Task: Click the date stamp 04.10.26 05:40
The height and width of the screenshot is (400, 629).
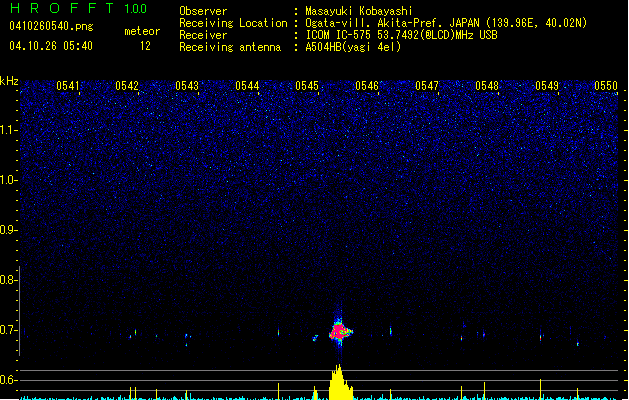Action: point(51,46)
